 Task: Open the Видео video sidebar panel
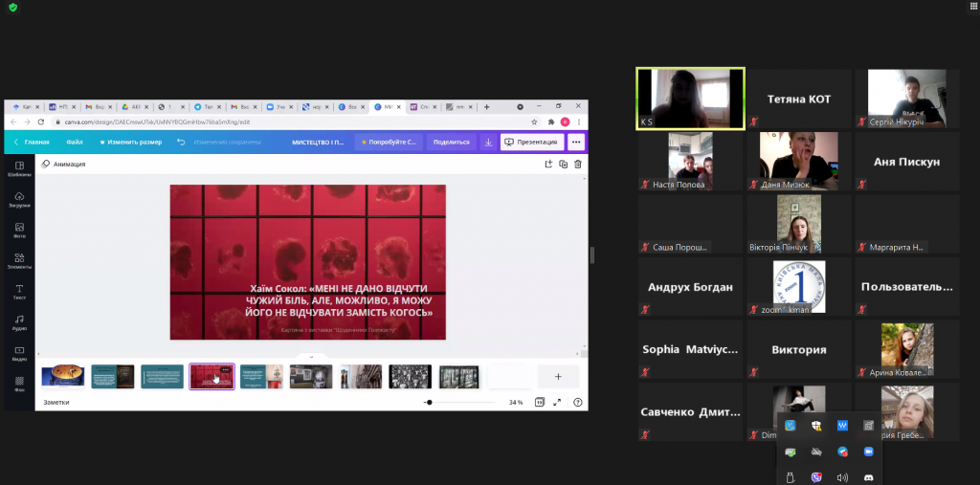click(19, 354)
